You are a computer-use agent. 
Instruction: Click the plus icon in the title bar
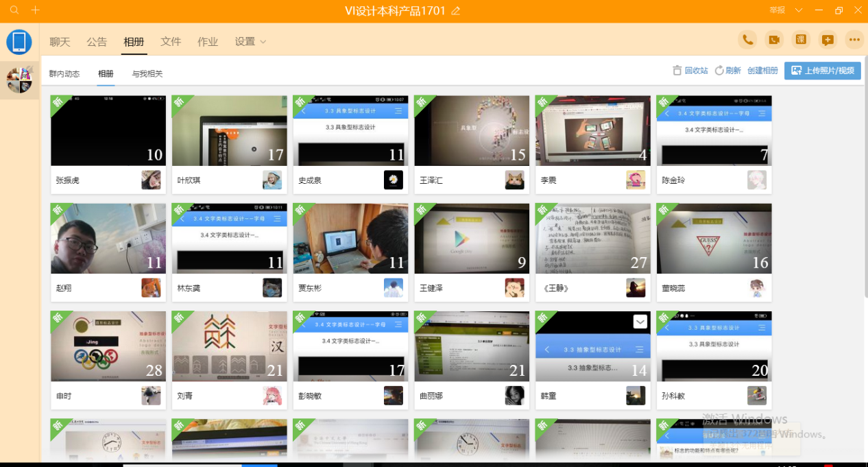[x=36, y=10]
